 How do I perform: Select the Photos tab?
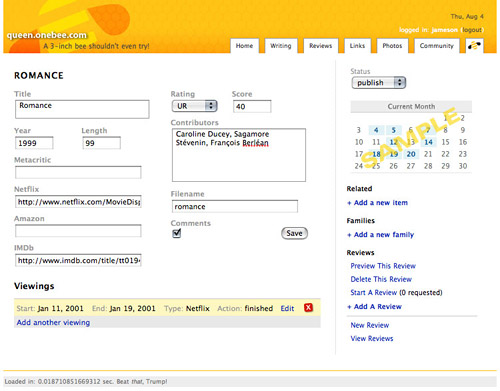point(392,46)
